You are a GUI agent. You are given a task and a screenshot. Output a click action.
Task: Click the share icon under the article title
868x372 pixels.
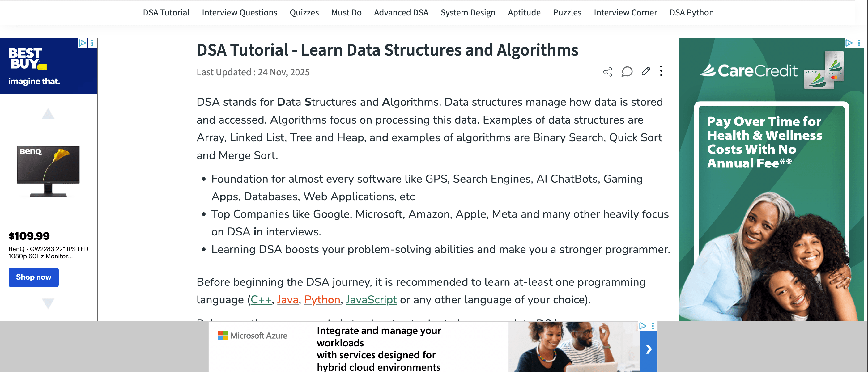pos(607,72)
